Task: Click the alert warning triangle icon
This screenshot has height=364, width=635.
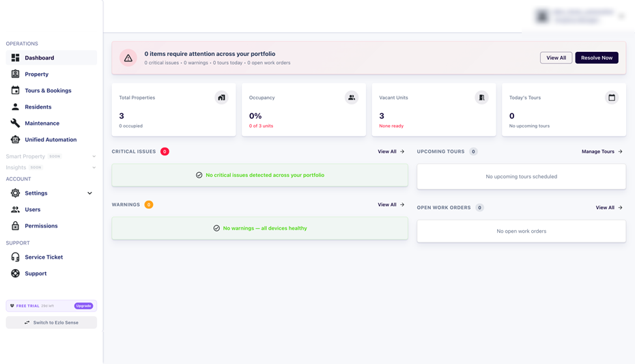Action: pos(128,58)
